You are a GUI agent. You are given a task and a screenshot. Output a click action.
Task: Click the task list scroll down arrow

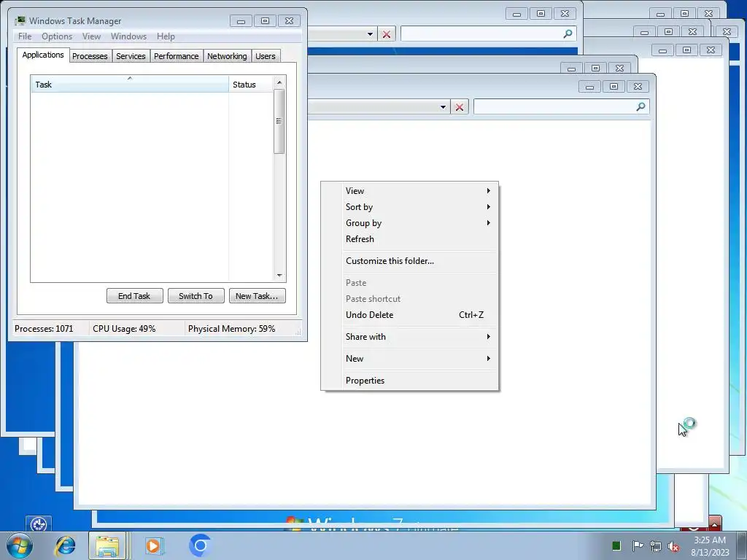pyautogui.click(x=279, y=276)
